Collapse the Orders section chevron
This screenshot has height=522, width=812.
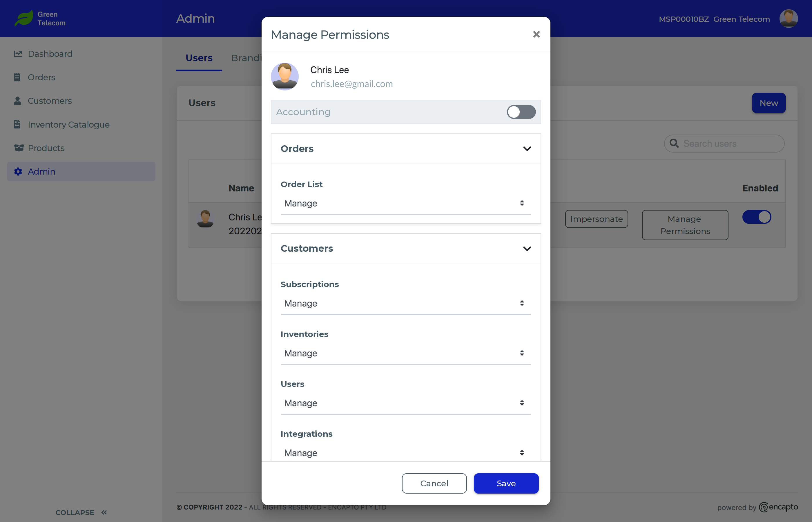click(x=527, y=149)
